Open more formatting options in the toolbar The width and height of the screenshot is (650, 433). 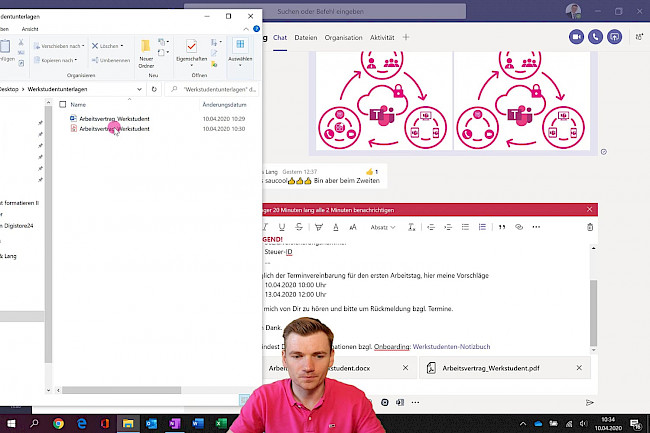[x=536, y=227]
